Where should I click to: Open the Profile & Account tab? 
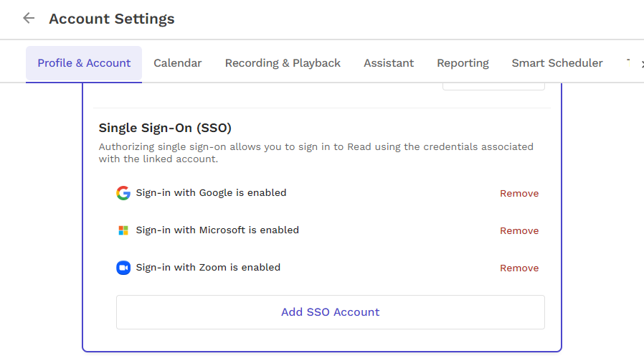(84, 63)
